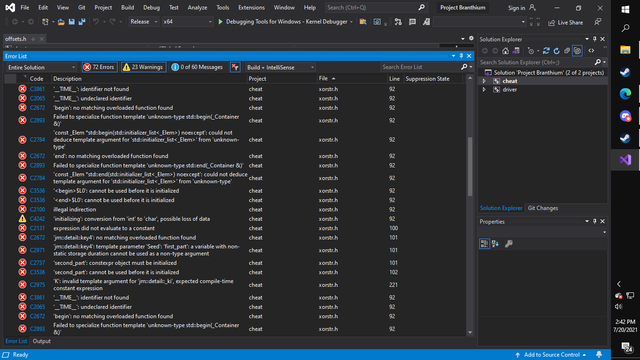Toggle the 23 Warnings filter
Image resolution: width=640 pixels, height=360 pixels.
[143, 67]
